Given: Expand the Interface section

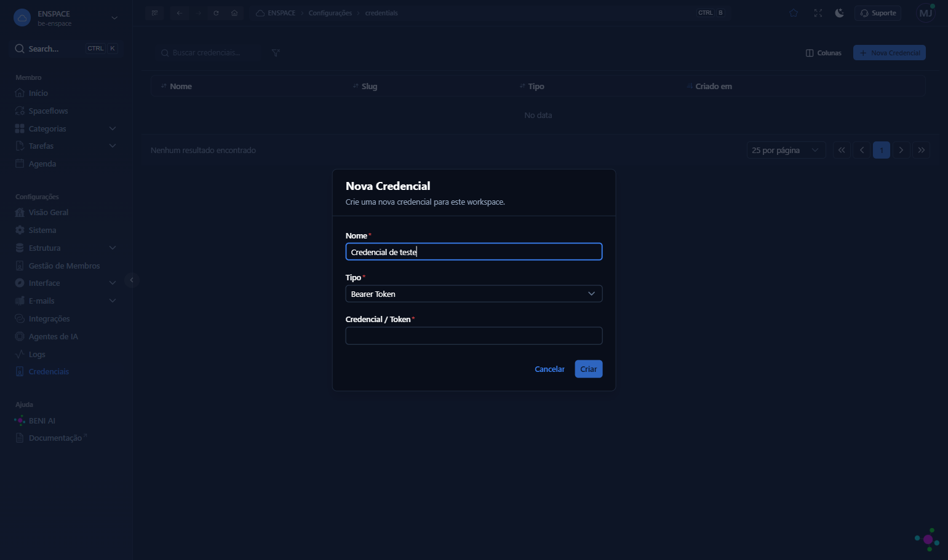Looking at the screenshot, I should coord(113,283).
